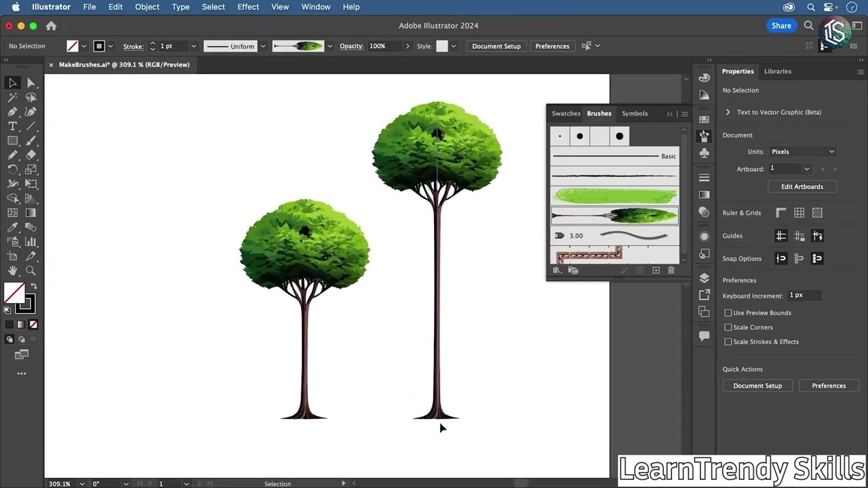Switch to the Symbols tab
The height and width of the screenshot is (488, 868).
coord(635,113)
